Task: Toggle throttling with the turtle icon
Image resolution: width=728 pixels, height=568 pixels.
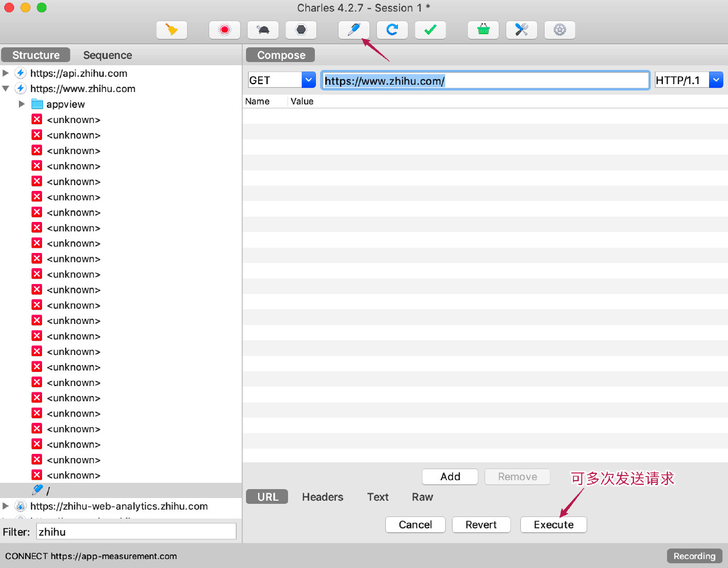Action: pyautogui.click(x=263, y=30)
